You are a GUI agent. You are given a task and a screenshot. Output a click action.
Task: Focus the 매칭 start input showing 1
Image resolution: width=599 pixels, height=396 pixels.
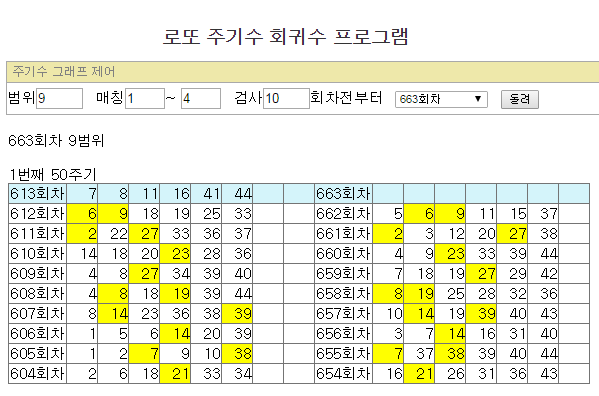(145, 99)
